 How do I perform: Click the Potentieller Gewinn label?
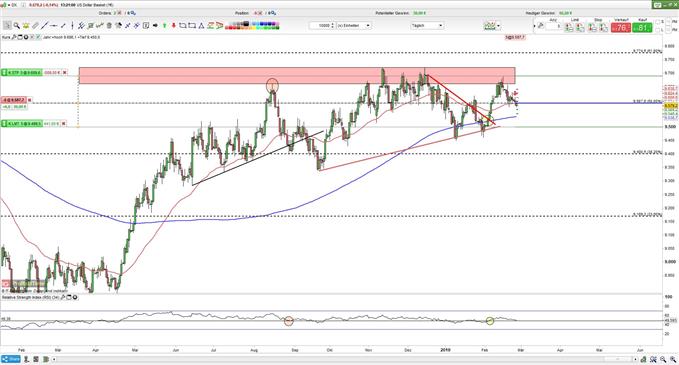[x=392, y=13]
